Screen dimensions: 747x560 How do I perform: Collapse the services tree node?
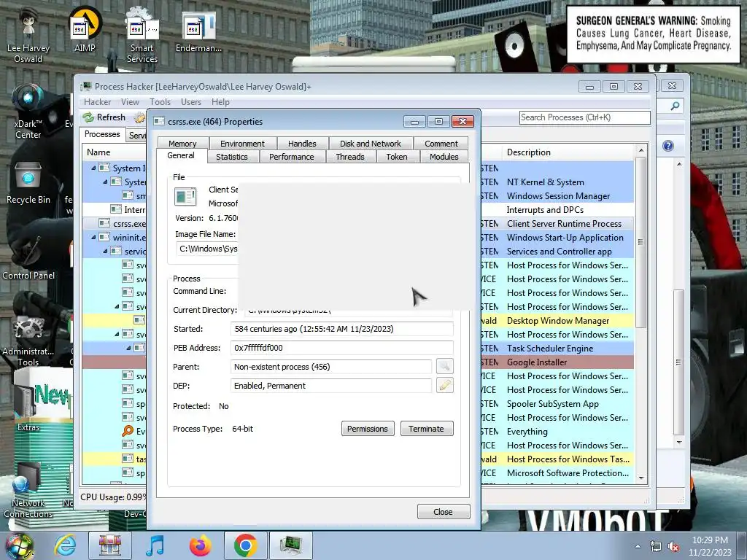point(105,251)
